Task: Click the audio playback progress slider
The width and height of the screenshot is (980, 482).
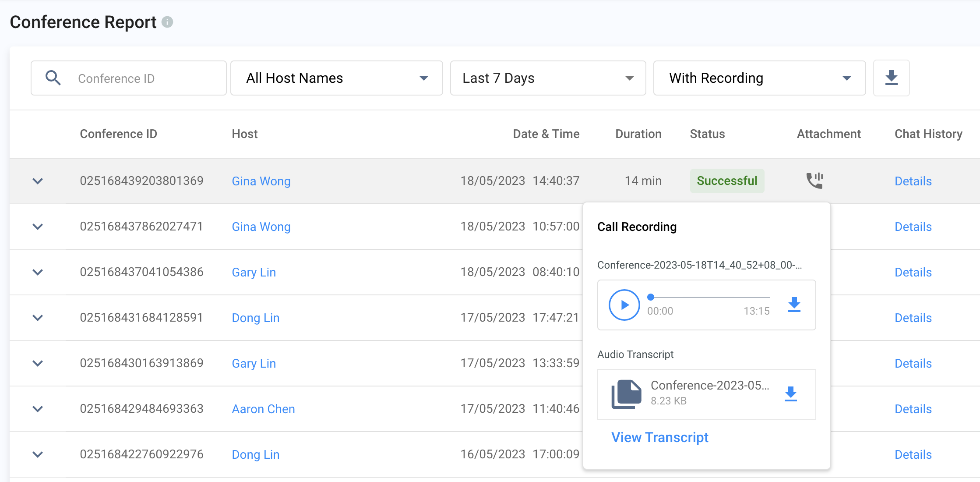Action: click(709, 298)
